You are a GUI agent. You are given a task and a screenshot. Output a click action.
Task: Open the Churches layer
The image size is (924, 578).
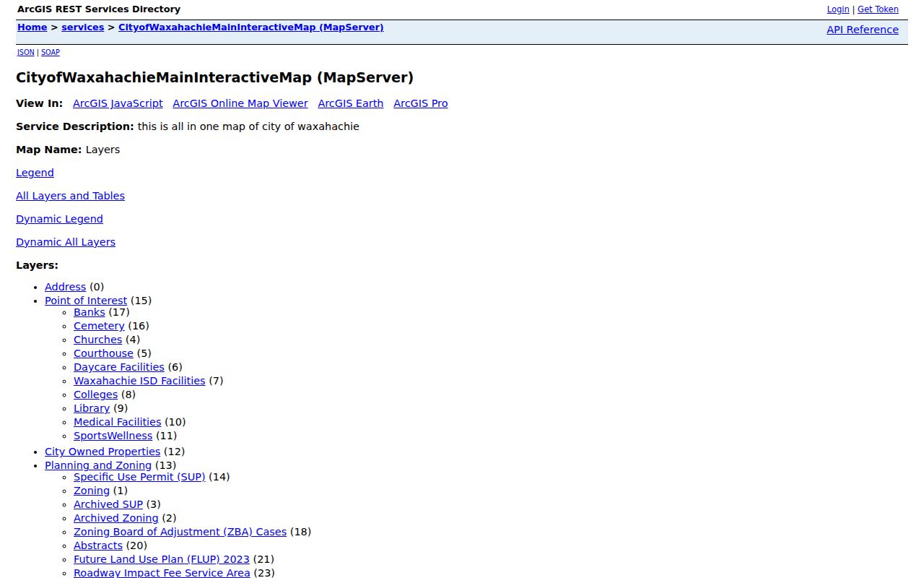click(97, 340)
